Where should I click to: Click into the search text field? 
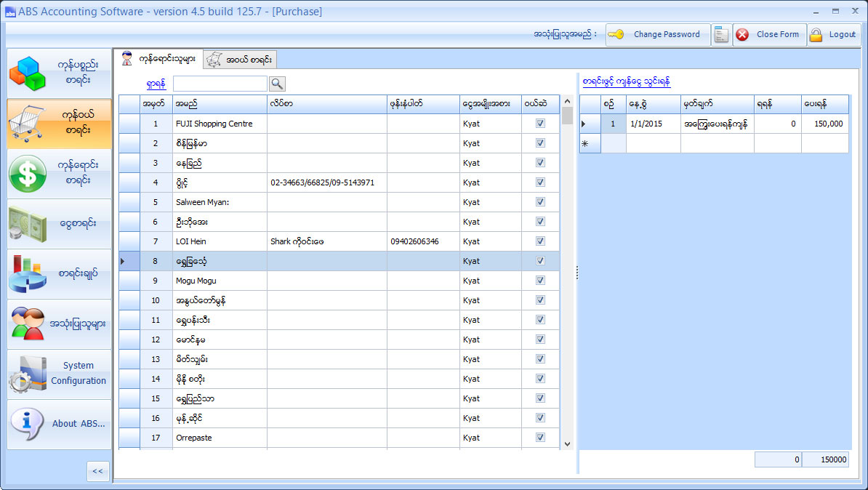(x=220, y=84)
